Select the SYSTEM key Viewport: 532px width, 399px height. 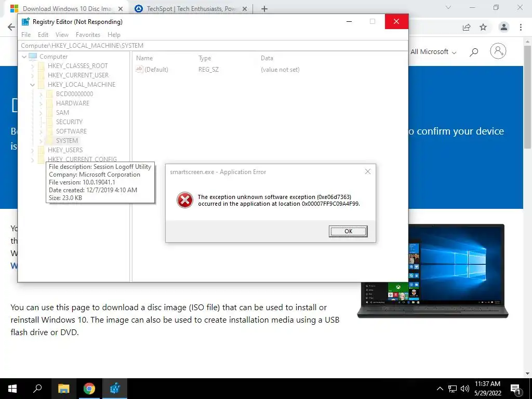pos(67,140)
